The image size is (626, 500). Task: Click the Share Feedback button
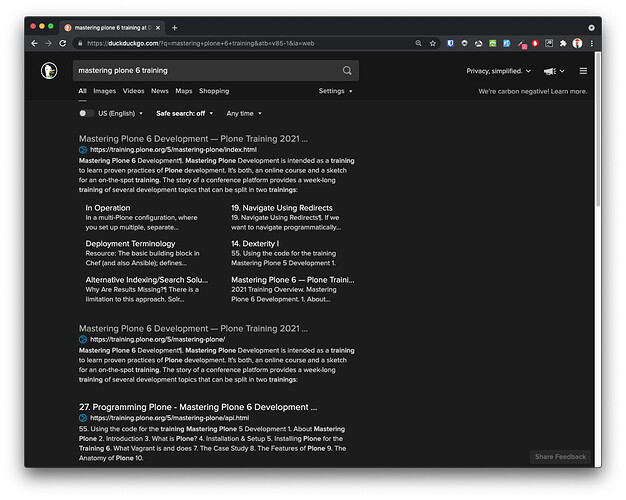tap(560, 457)
